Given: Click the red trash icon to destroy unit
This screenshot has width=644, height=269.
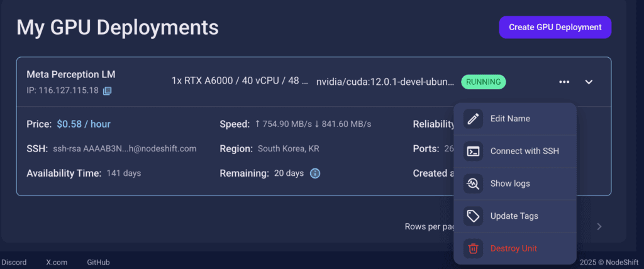Looking at the screenshot, I should click(x=473, y=248).
